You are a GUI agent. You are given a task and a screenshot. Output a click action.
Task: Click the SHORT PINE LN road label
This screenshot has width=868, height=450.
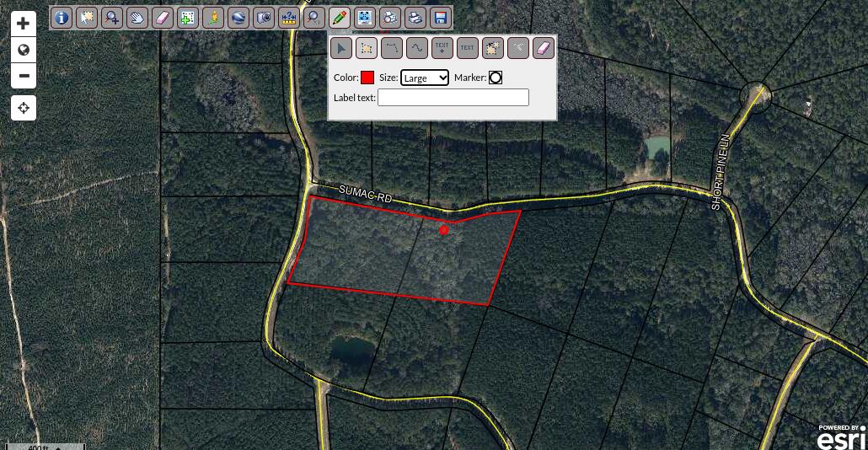tap(721, 172)
